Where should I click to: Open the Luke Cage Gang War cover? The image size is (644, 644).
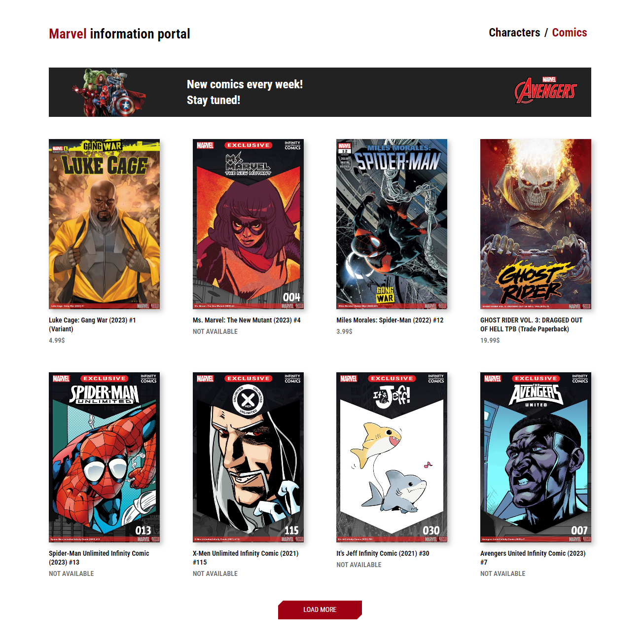click(104, 224)
